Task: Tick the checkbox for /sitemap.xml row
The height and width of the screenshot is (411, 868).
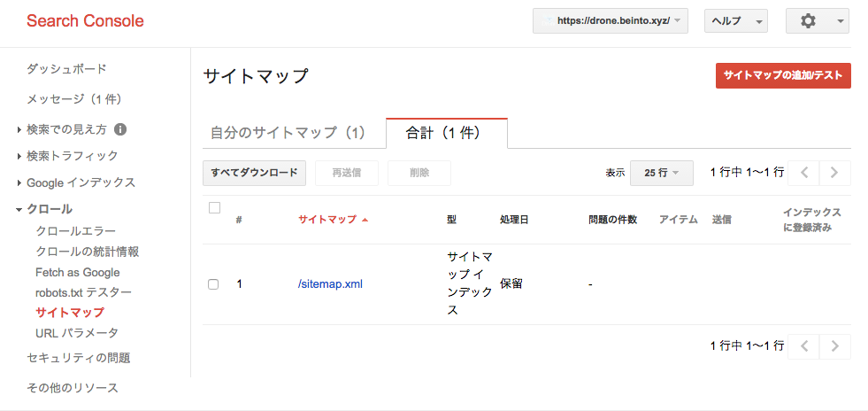Action: (x=213, y=284)
